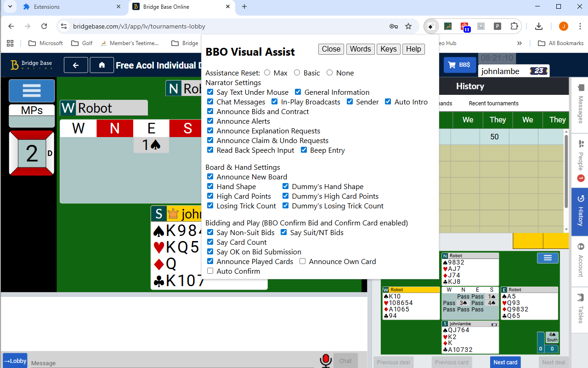Click the BBO Visual Assist spade extension icon
588x368 pixels.
[x=431, y=26]
